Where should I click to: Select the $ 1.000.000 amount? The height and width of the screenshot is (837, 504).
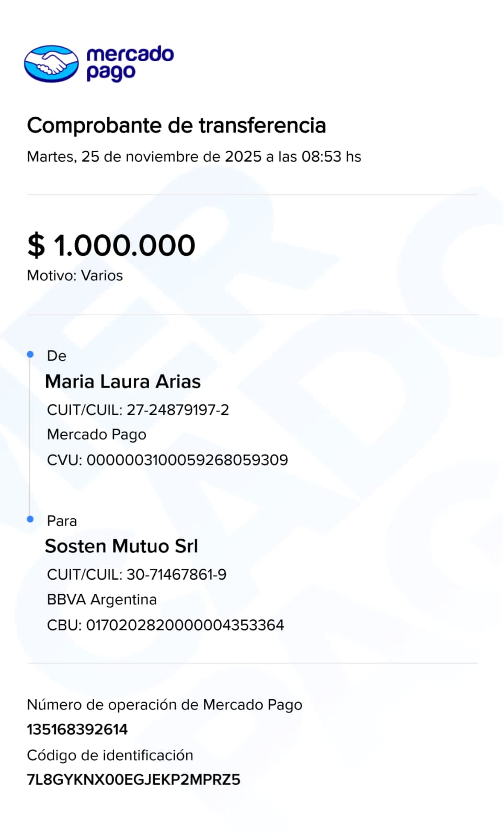111,245
